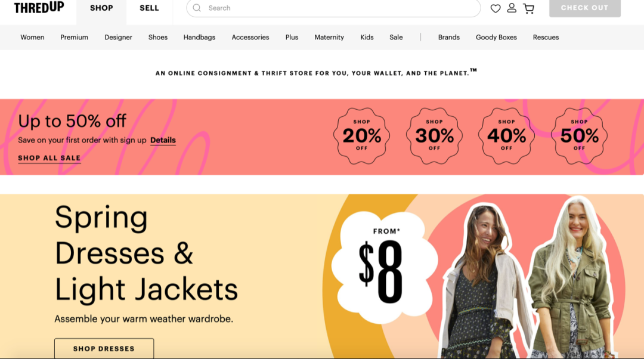Select the Shop 20% off badge
Viewport: 644px width, 359px height.
tap(361, 135)
